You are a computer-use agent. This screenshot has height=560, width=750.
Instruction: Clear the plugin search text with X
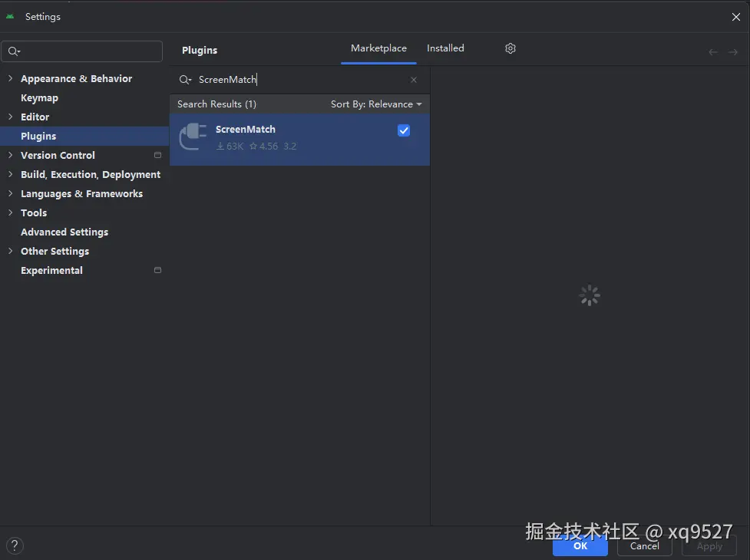coord(414,80)
